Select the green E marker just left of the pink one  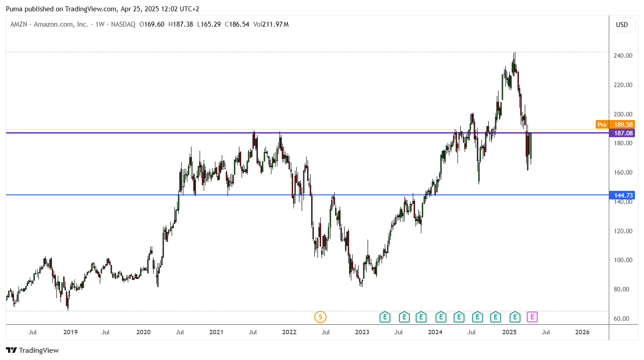coord(515,317)
